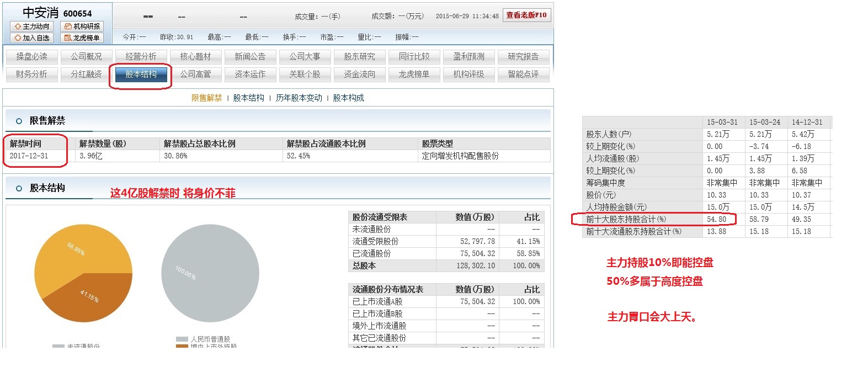868x367 pixels.
Task: Select the 2017-12-31 unlock date cell
Action: (x=29, y=156)
